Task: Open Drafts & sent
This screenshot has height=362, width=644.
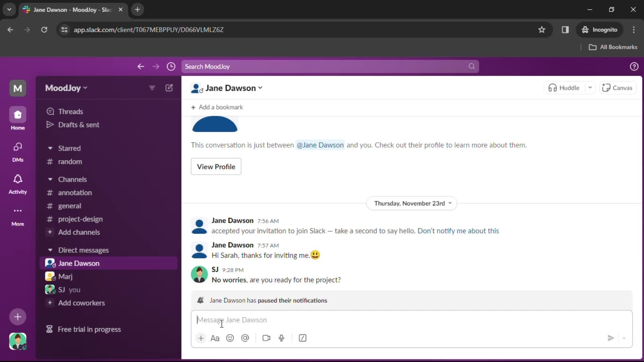Action: click(108, 125)
